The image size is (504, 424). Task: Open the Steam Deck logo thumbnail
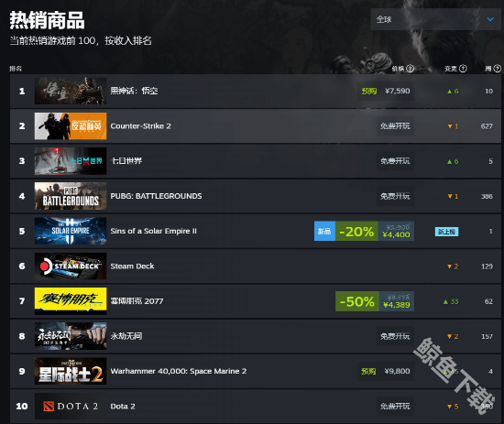click(71, 266)
